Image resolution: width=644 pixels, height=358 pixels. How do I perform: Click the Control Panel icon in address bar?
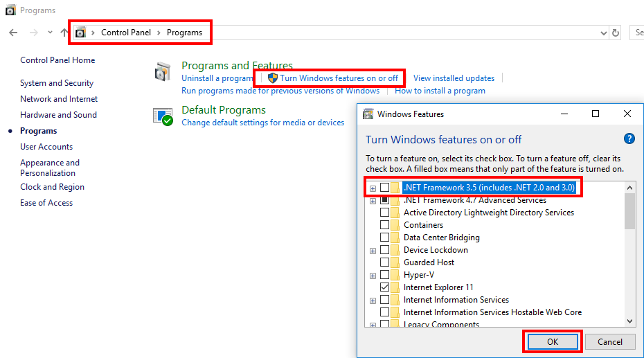[x=80, y=33]
